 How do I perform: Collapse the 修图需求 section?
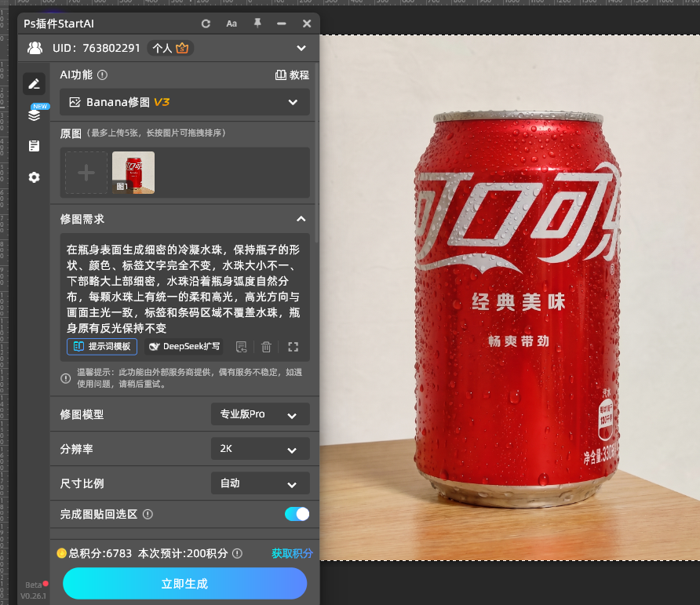tap(301, 219)
